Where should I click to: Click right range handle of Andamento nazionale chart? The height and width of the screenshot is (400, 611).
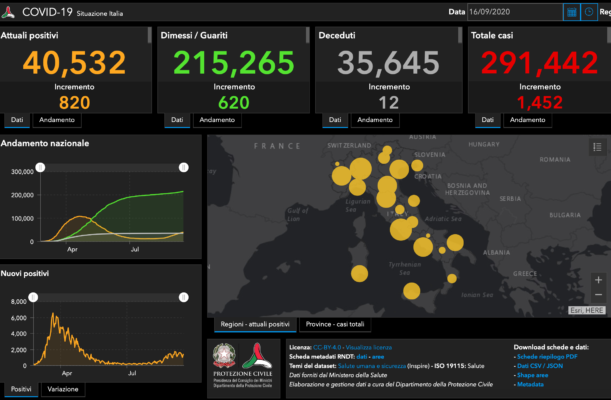(184, 167)
